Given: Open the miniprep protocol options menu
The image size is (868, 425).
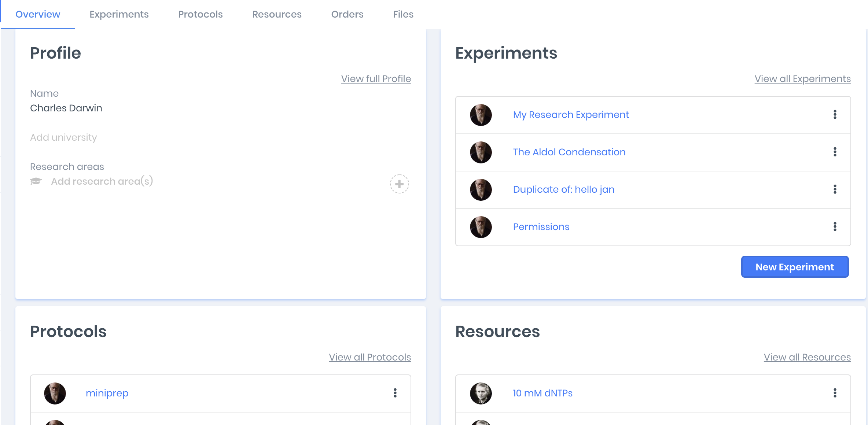Looking at the screenshot, I should pyautogui.click(x=395, y=393).
